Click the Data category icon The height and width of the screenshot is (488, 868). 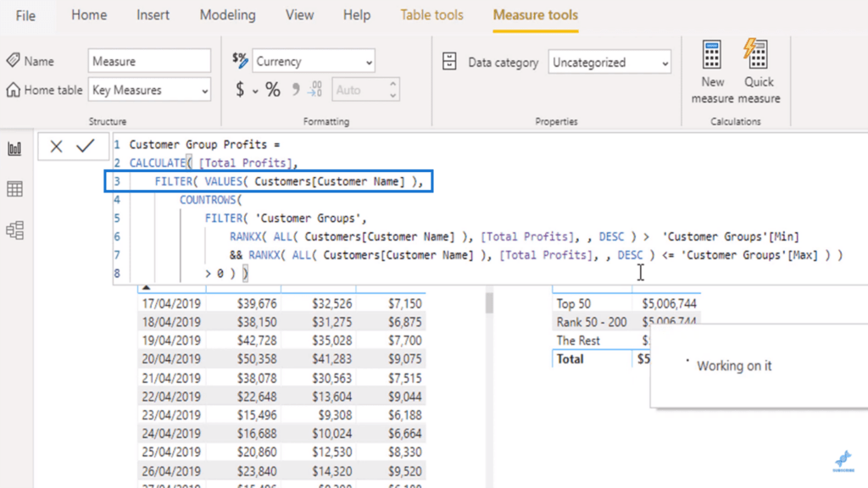tap(449, 61)
